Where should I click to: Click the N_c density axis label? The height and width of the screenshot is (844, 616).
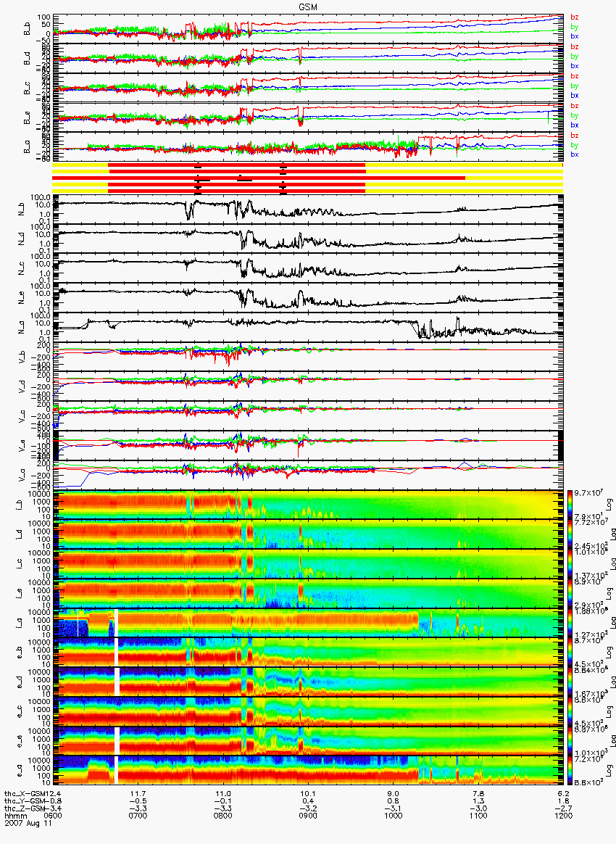[22, 268]
